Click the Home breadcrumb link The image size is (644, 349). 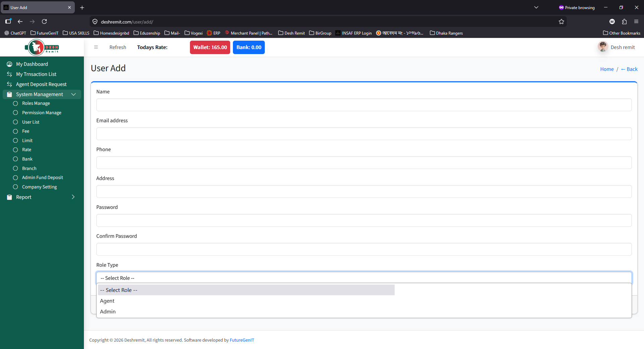pos(607,69)
